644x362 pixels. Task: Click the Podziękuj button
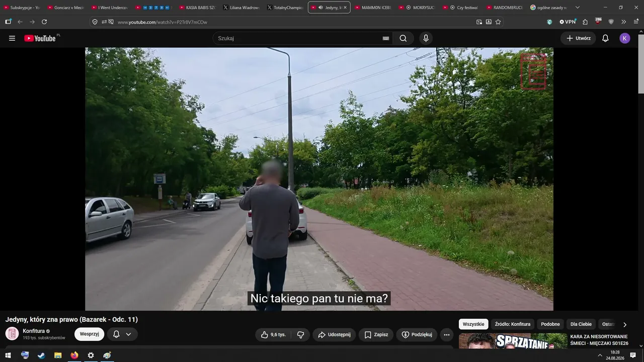[417, 334]
